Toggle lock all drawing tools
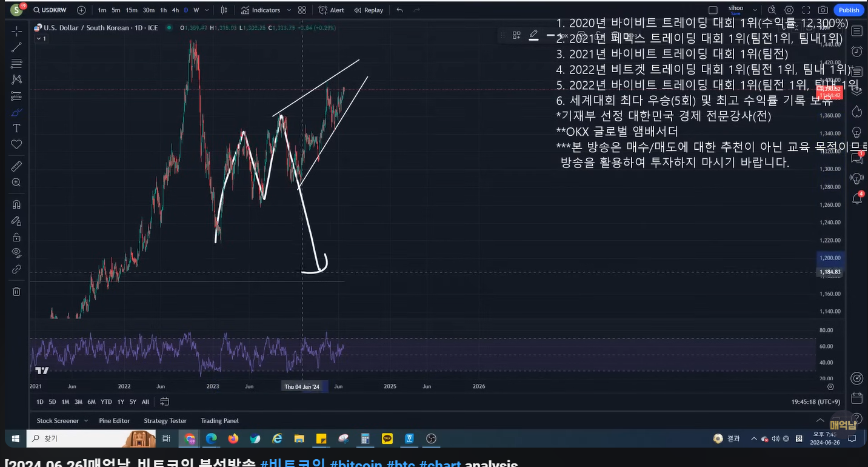The image size is (868, 467). tap(16, 237)
